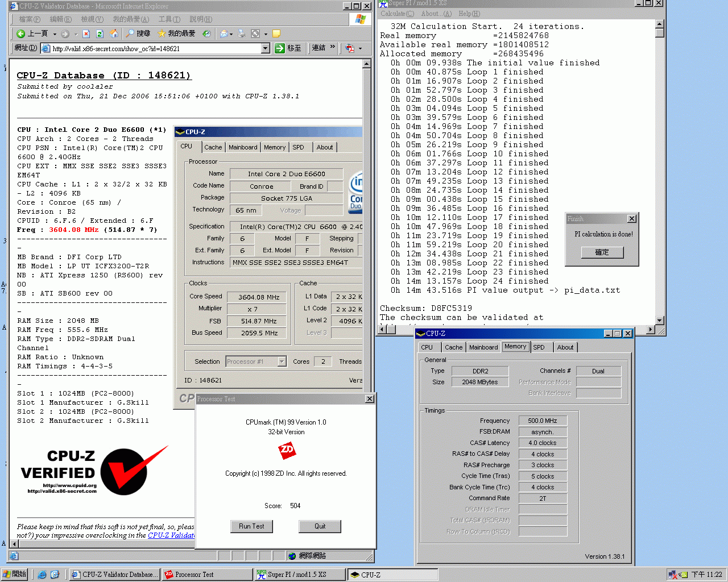The height and width of the screenshot is (582, 728).
Task: Open Calculate menu in Super PI
Action: [x=397, y=14]
